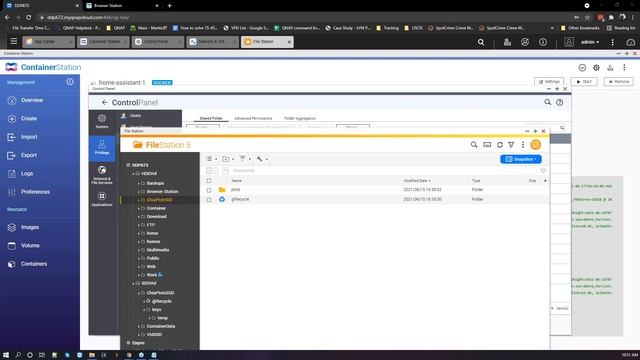
Task: Open the tools wrench dropdown in File Station
Action: (262, 159)
